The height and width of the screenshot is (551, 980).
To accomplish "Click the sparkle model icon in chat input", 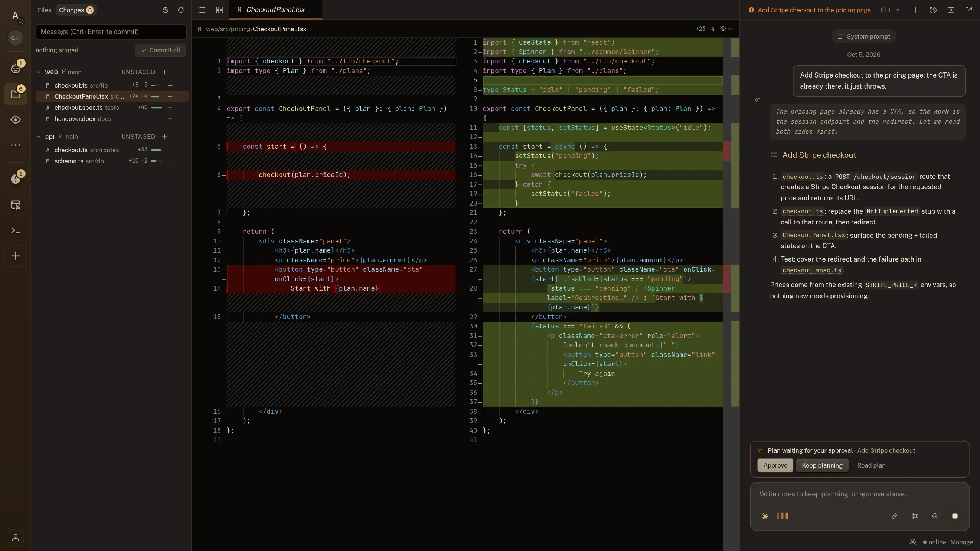I will (x=765, y=516).
